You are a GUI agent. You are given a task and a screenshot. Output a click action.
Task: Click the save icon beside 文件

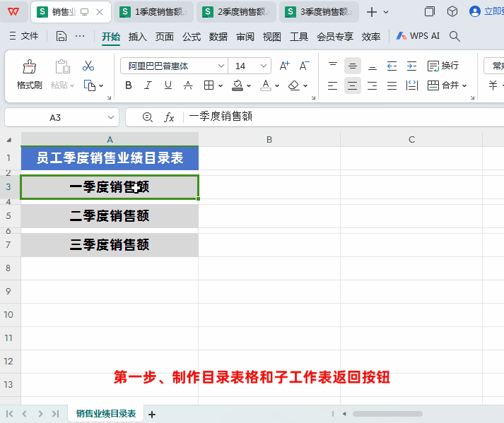click(x=61, y=37)
